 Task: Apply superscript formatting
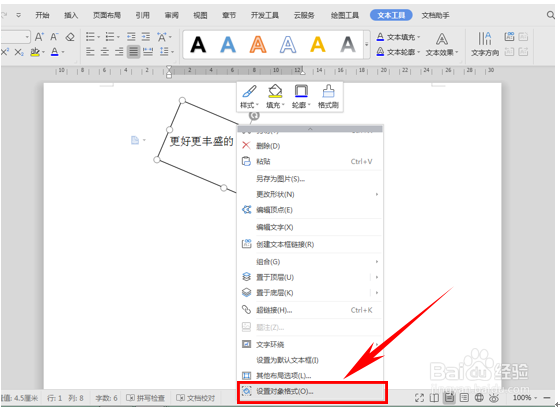click(5, 52)
